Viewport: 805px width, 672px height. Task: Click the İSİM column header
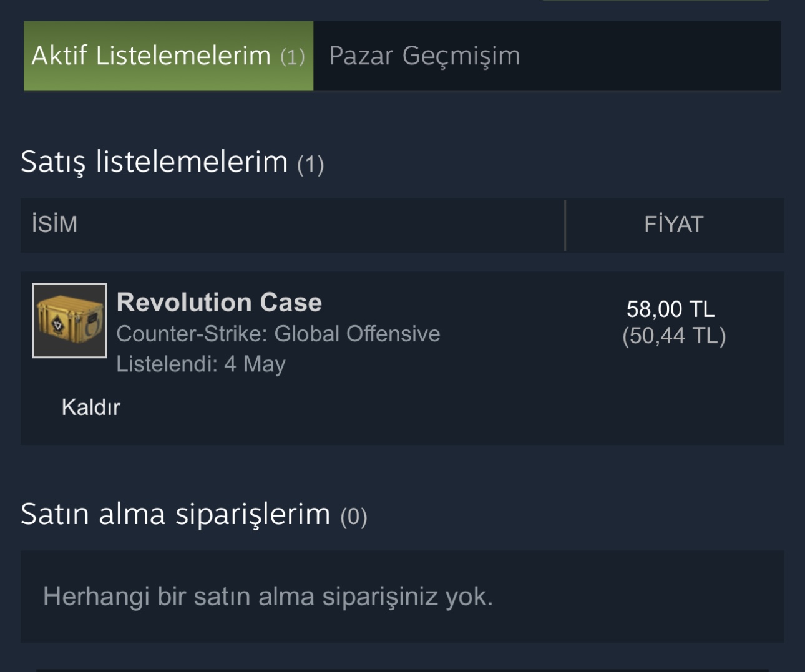[55, 225]
